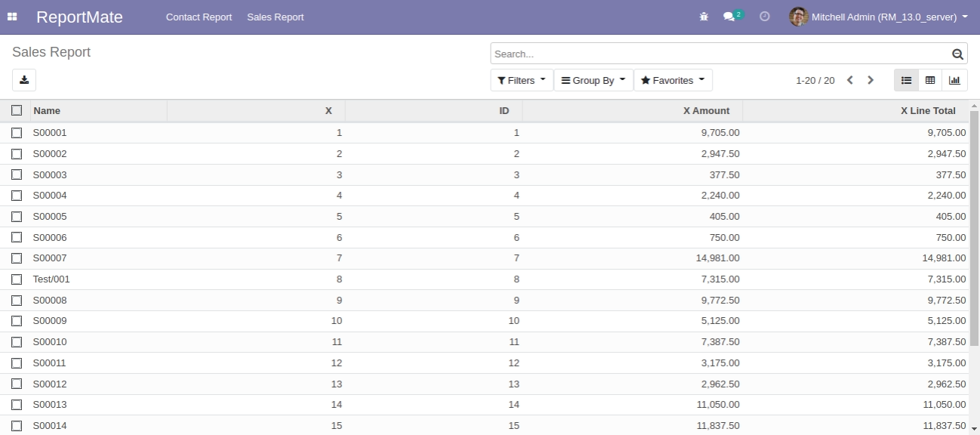Screen dimensions: 980x435
Task: Open the activities clock icon
Action: 765,17
